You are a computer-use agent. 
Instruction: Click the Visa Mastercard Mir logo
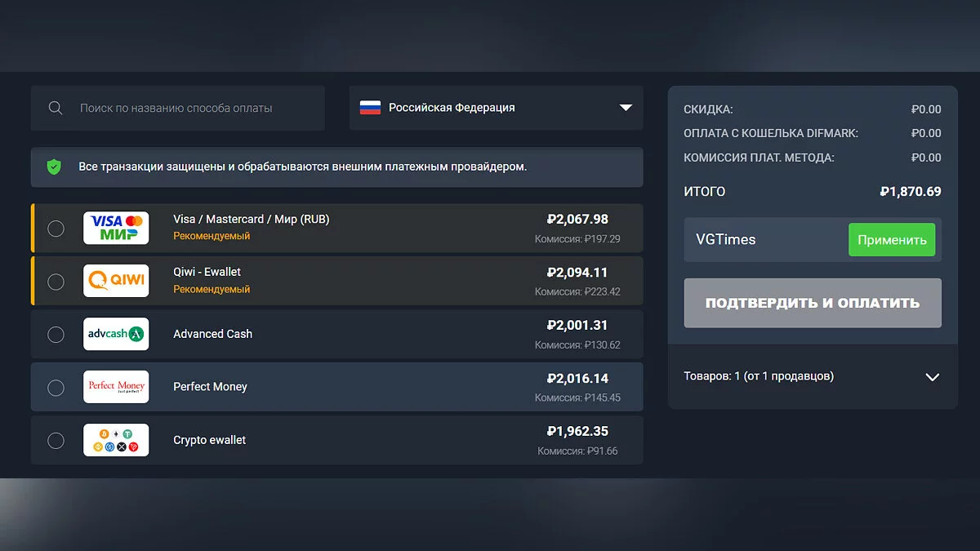pyautogui.click(x=116, y=228)
